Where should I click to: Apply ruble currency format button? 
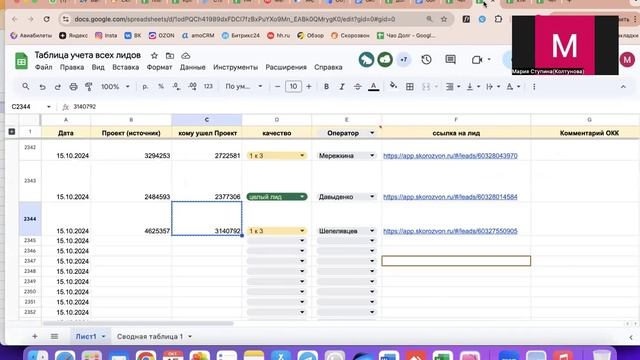click(145, 87)
